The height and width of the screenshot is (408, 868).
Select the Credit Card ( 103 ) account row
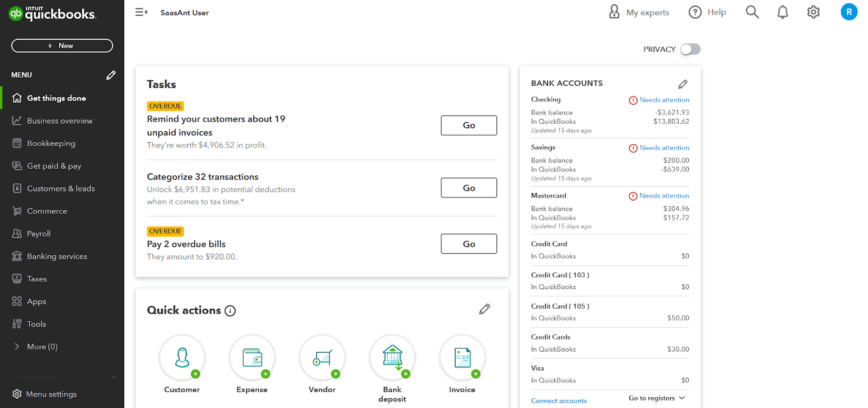610,281
